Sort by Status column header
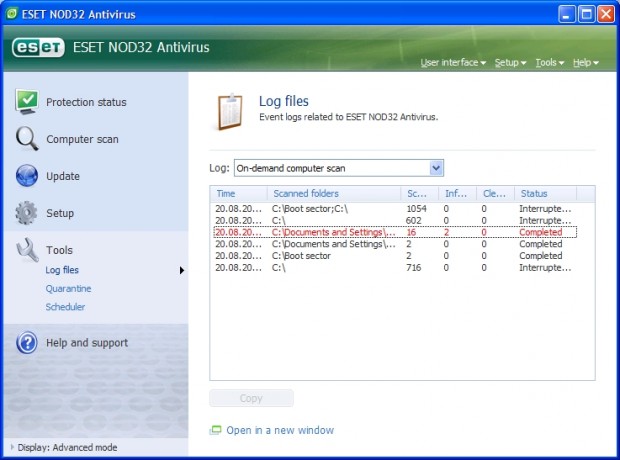The image size is (620, 460). click(545, 193)
